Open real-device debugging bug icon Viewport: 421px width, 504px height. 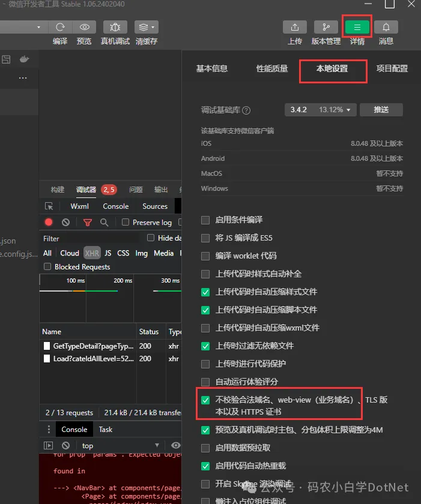tap(115, 28)
